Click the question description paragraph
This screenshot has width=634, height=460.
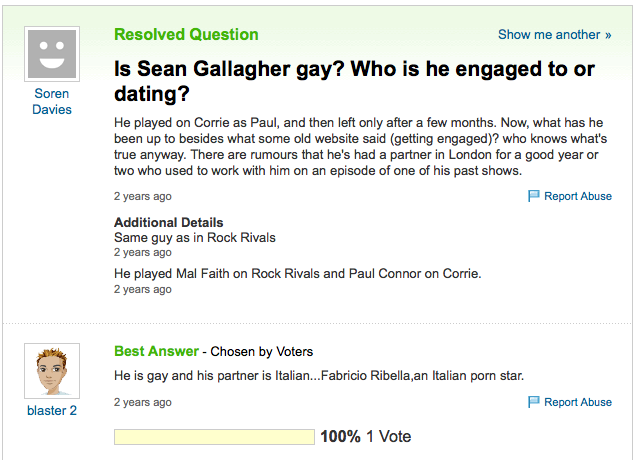point(360,146)
